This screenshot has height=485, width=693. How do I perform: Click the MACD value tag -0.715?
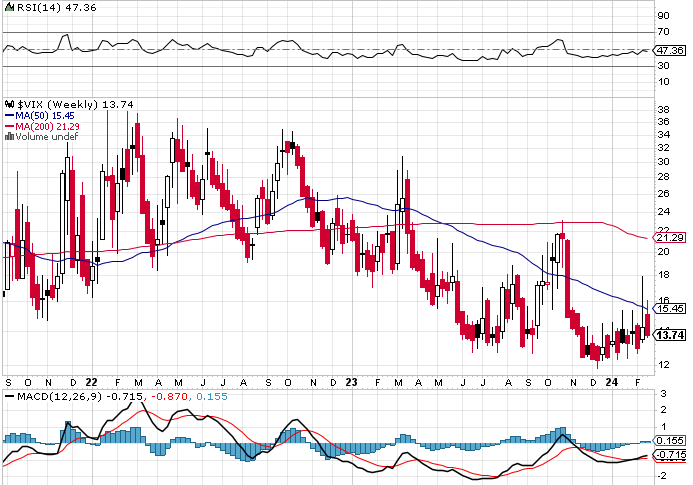point(669,454)
